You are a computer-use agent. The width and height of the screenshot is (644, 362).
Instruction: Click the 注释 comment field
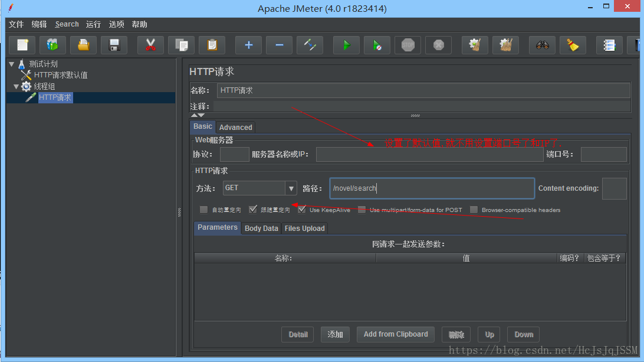[x=422, y=106]
